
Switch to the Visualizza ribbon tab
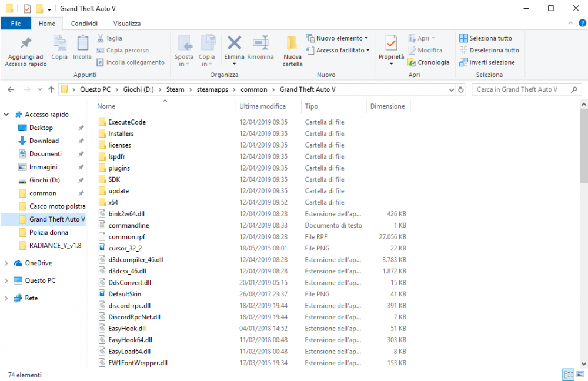[x=127, y=24]
